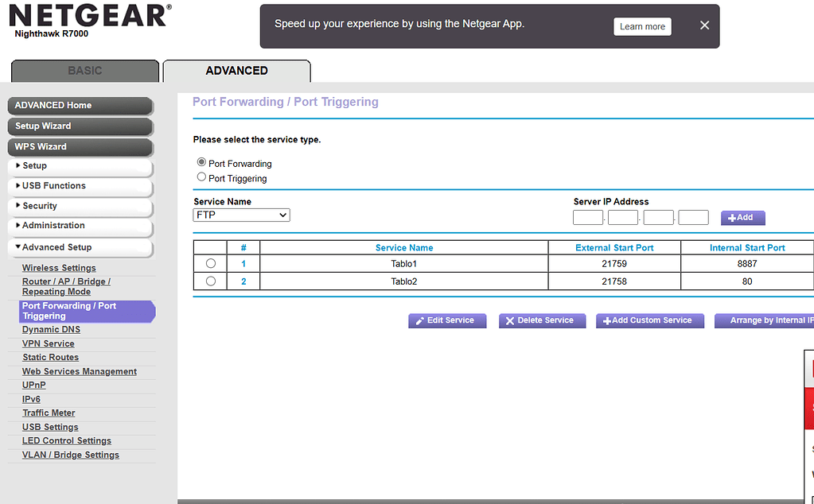Viewport: 814px width, 504px height.
Task: Click external port 21758 cell
Action: click(614, 281)
